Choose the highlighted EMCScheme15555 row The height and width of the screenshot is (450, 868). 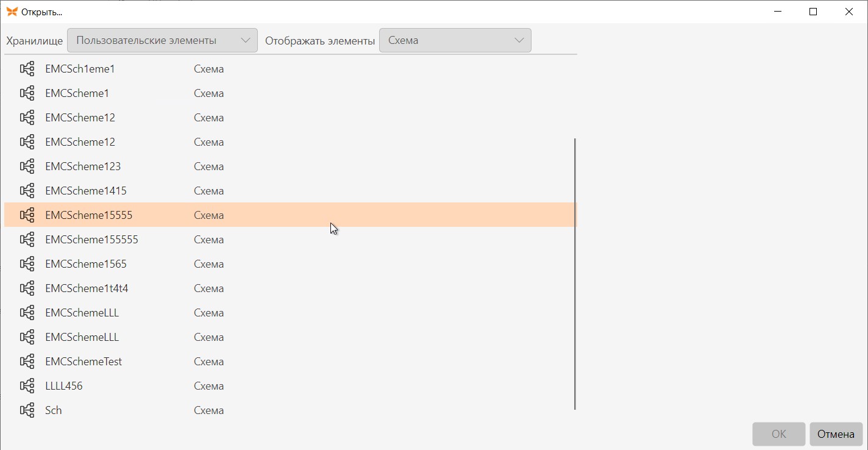pyautogui.click(x=290, y=215)
